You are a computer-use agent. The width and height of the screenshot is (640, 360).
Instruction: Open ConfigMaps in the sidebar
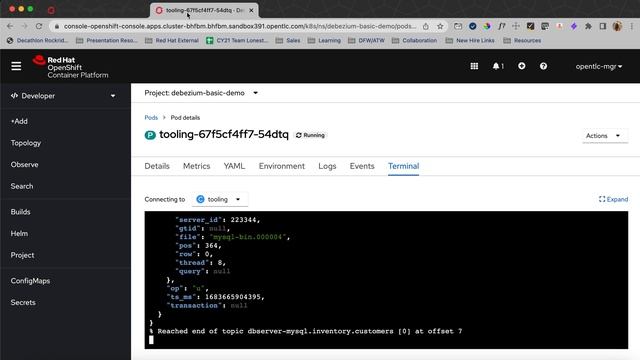[30, 281]
